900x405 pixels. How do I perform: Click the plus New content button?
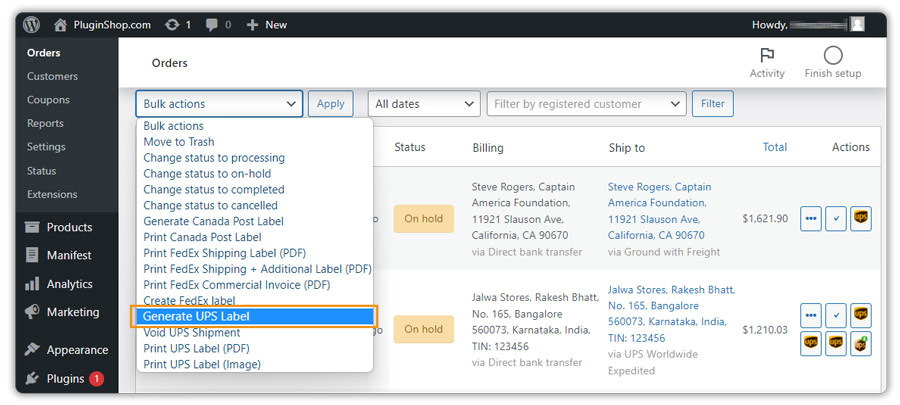click(x=266, y=25)
